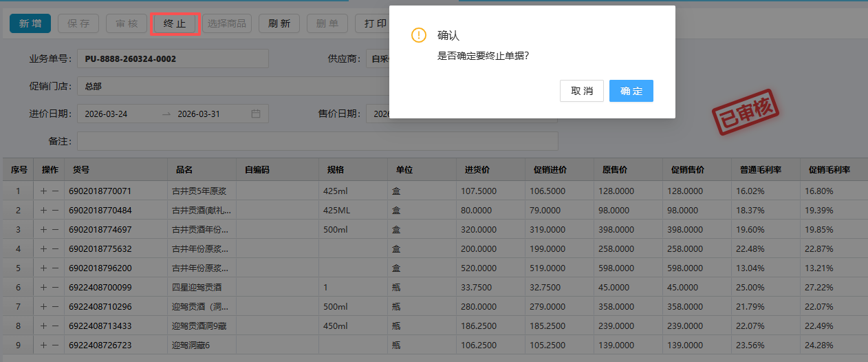Image resolution: width=868 pixels, height=362 pixels.
Task: Confirm termination with the 确定 button
Action: coord(631,91)
